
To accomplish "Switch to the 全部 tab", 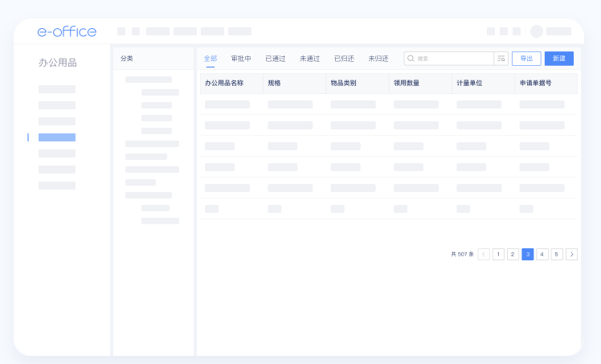I will (x=210, y=59).
